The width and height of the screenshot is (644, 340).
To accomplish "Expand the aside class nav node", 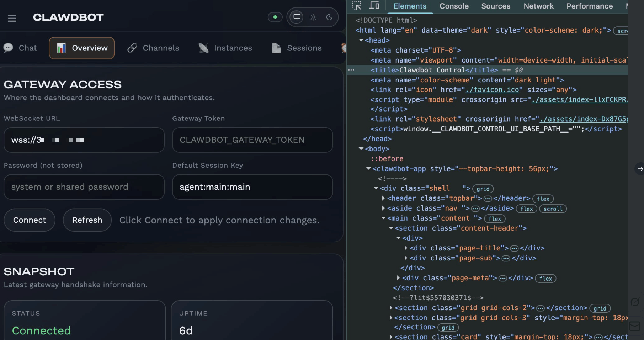I will (383, 208).
